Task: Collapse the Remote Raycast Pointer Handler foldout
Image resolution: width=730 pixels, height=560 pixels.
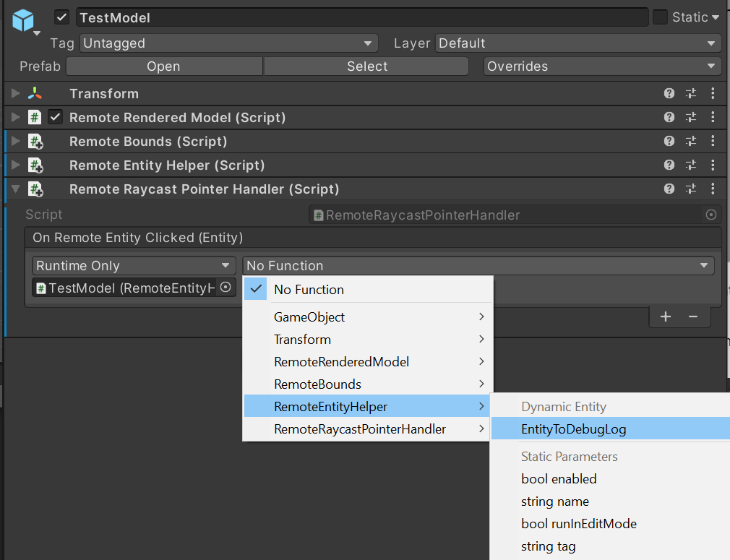Action: pyautogui.click(x=15, y=189)
